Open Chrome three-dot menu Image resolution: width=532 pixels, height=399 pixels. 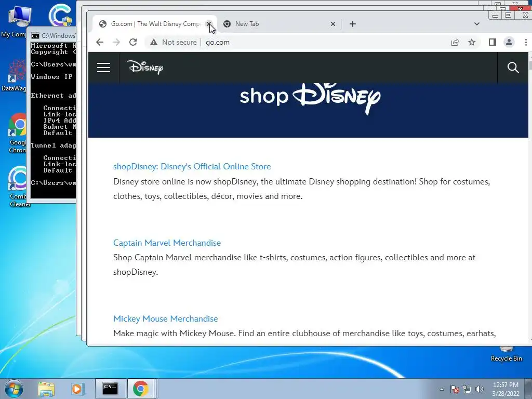tap(526, 42)
